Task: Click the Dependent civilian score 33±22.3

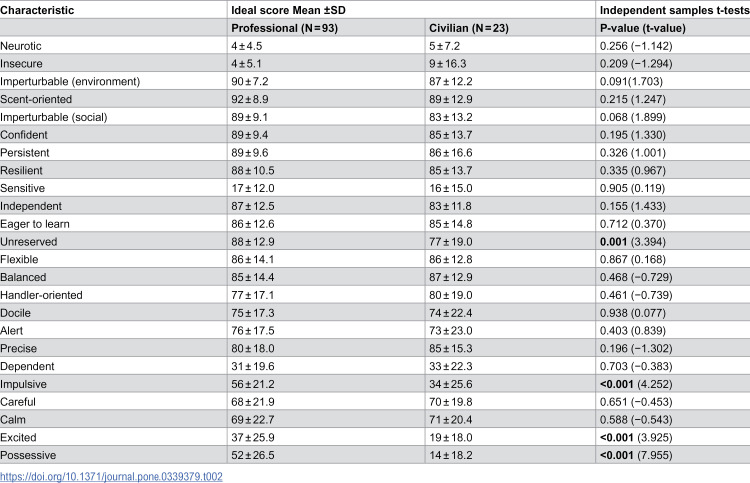Action: point(451,366)
